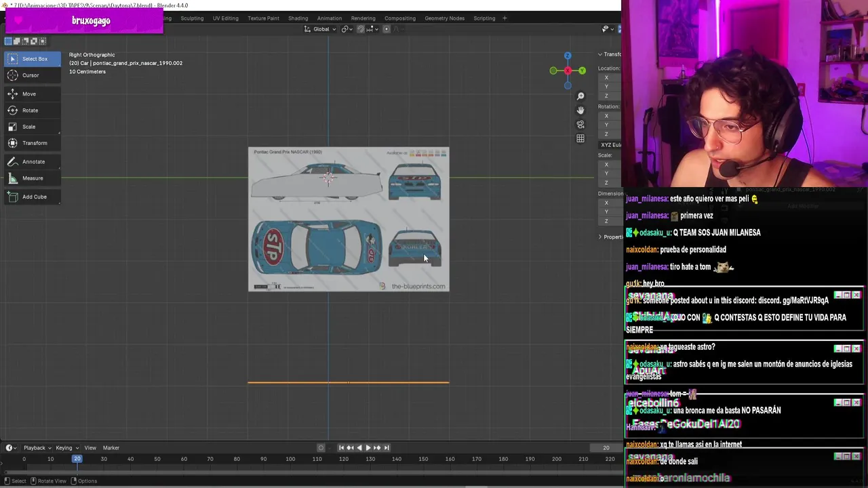Open rotation mode XYZ Euler dropdown
Screen dimensions: 868x488
pos(610,145)
